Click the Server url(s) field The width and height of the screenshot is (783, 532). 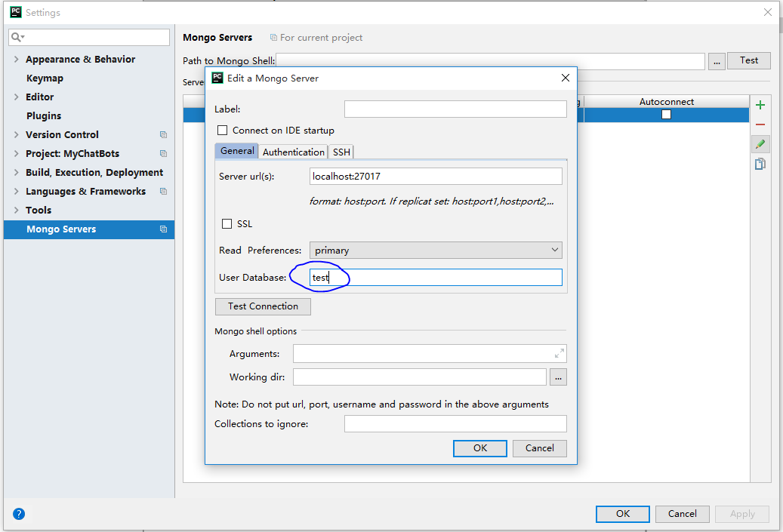click(x=436, y=176)
